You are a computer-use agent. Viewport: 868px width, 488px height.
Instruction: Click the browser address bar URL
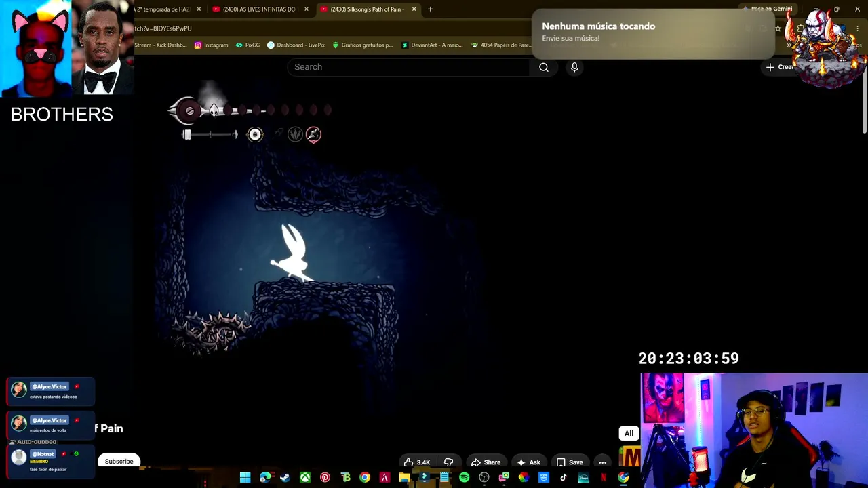pyautogui.click(x=163, y=28)
